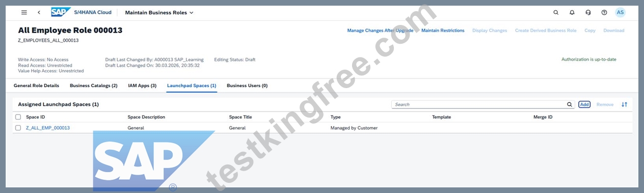The image size is (644, 193).
Task: Open the headset support icon
Action: coord(588,12)
